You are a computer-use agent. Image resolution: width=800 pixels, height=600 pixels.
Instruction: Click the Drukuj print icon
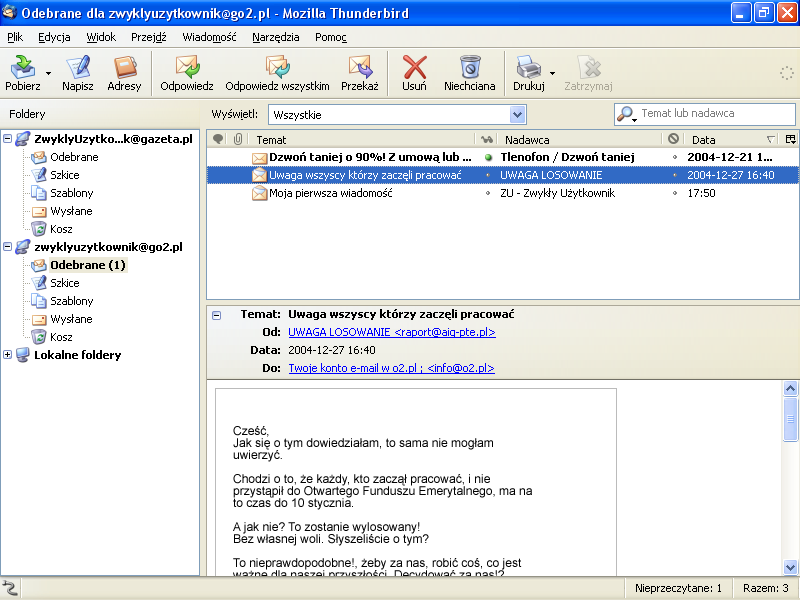pyautogui.click(x=529, y=67)
